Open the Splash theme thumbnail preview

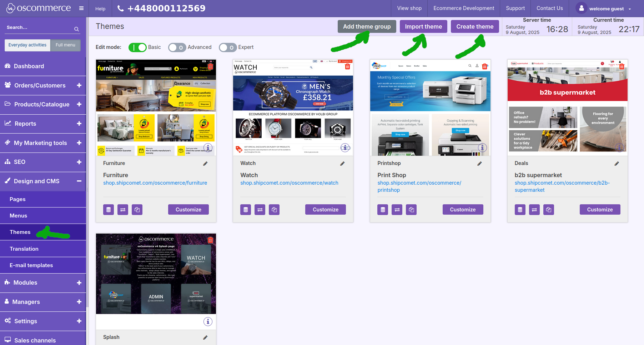pyautogui.click(x=156, y=274)
